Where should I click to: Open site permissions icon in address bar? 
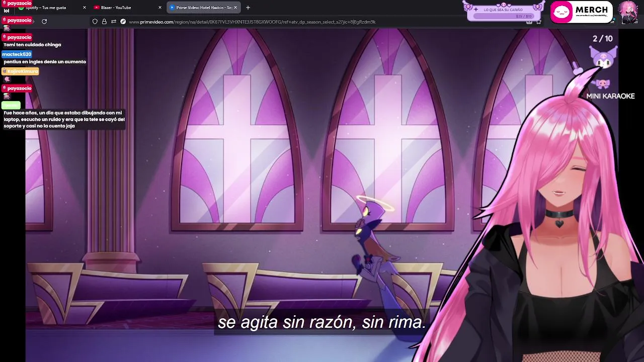[x=114, y=22]
